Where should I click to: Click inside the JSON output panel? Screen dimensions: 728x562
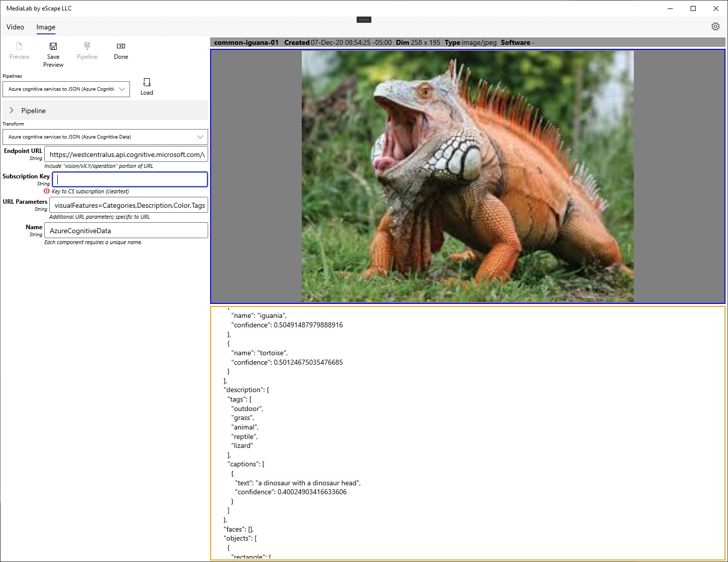point(468,433)
